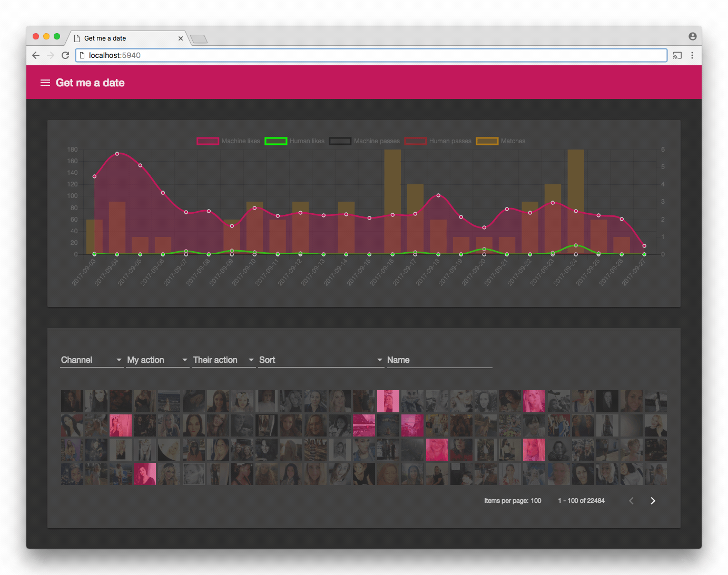Click the Items per page: 100 label
Image resolution: width=728 pixels, height=575 pixels.
click(513, 501)
